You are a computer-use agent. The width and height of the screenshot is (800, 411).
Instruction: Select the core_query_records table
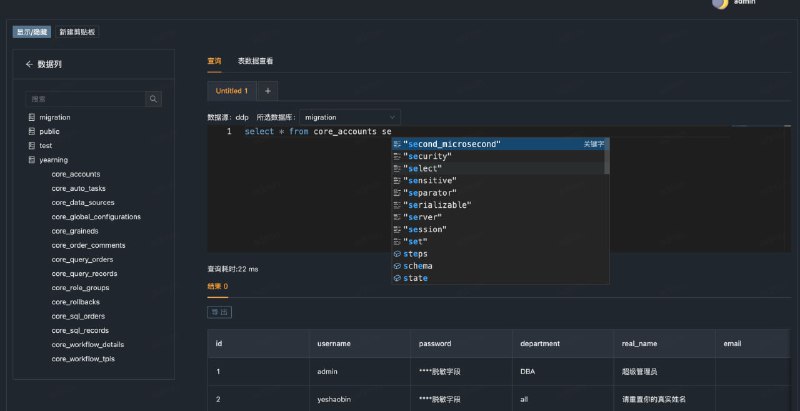(x=84, y=274)
